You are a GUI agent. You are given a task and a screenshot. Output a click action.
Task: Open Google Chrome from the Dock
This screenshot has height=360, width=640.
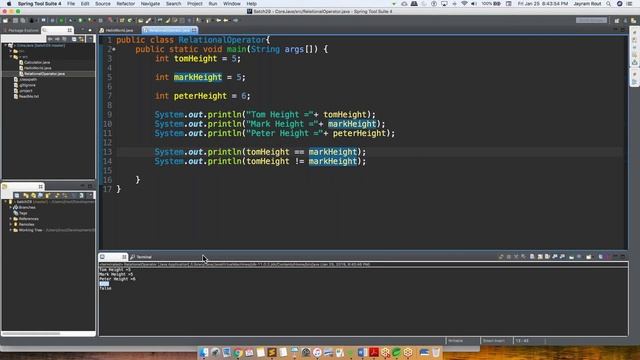pos(238,352)
